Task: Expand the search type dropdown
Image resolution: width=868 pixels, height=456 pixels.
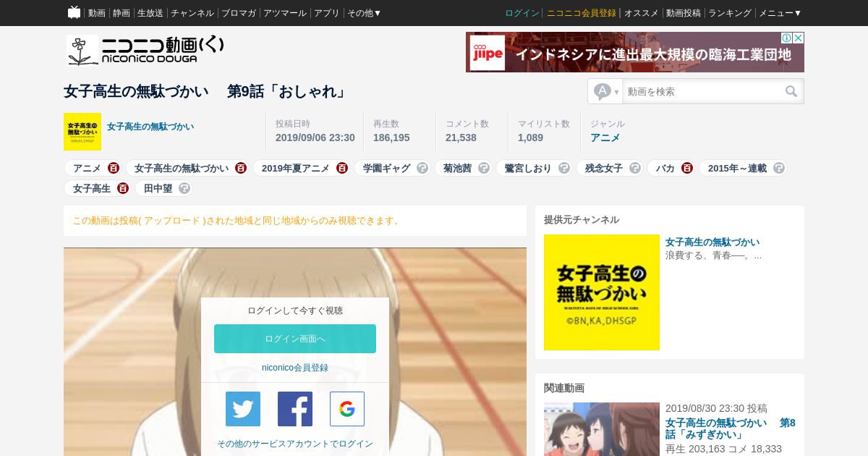Action: (x=606, y=91)
